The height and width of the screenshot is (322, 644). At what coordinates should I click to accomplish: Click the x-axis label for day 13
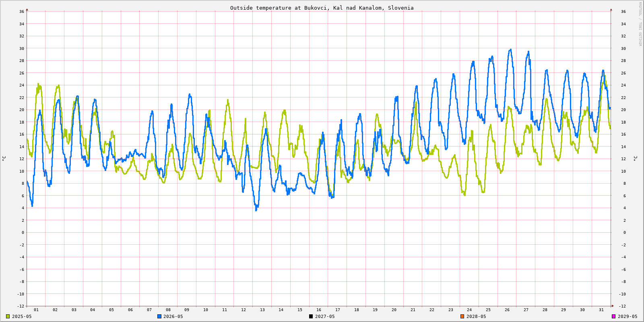click(x=262, y=310)
